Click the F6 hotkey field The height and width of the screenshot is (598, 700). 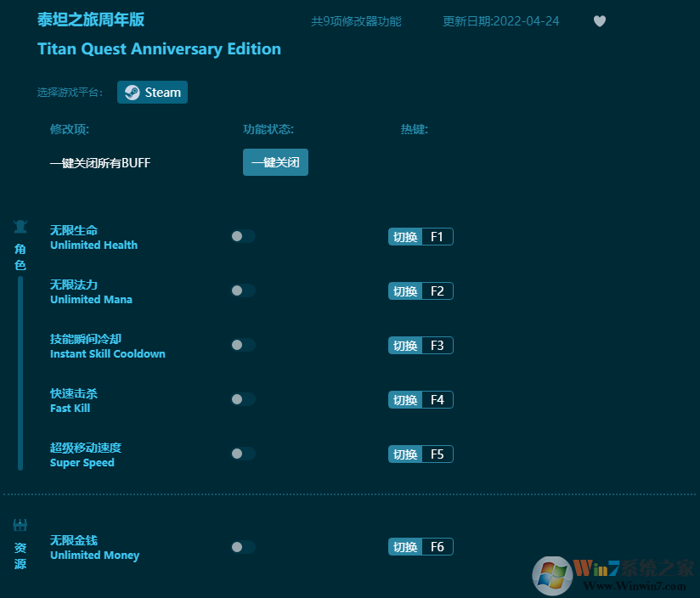(437, 547)
